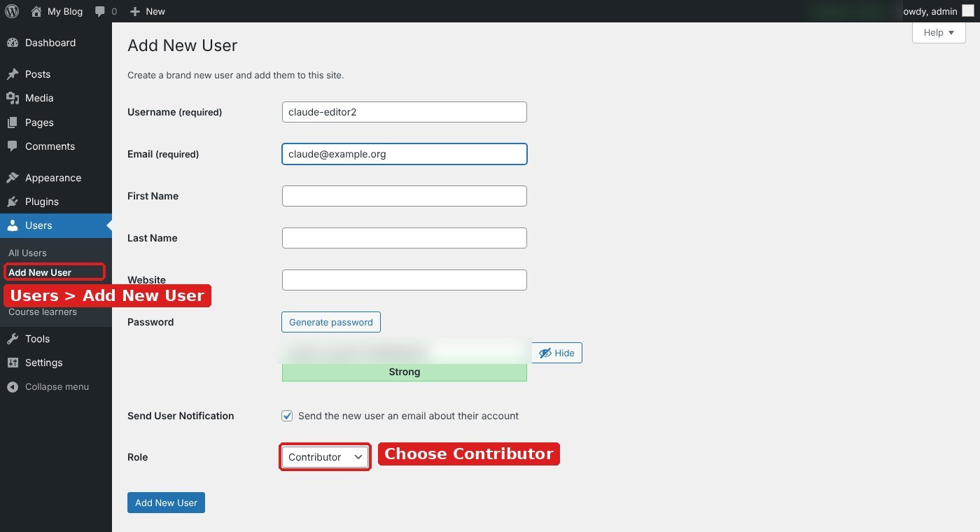
Task: Open the Dashboard gauge icon in the sidebar
Action: pyautogui.click(x=13, y=43)
